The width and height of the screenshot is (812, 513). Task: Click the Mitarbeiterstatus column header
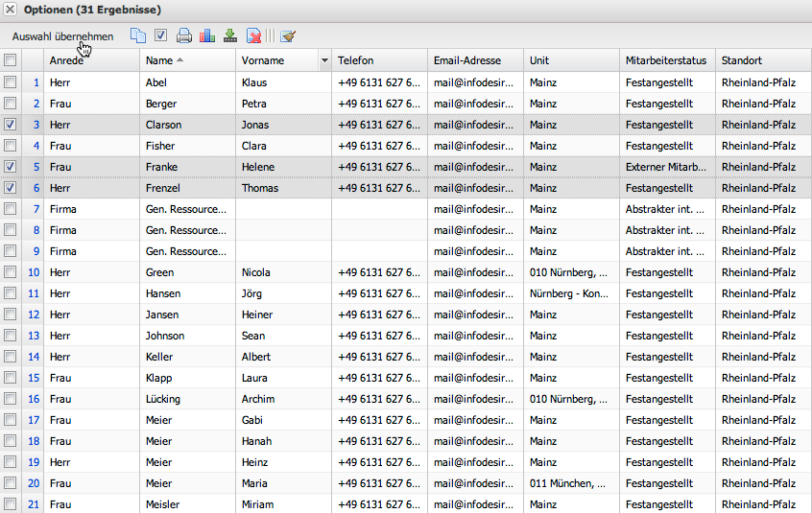[665, 60]
